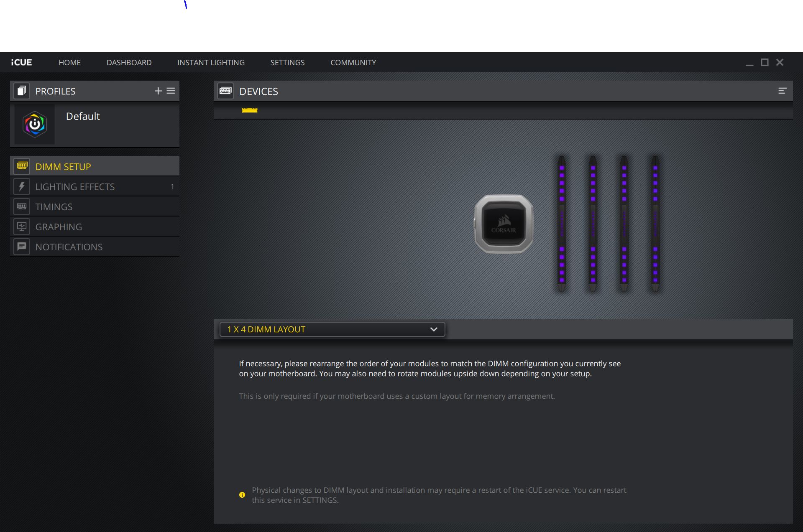Open the Community menu item
The height and width of the screenshot is (532, 803).
pos(353,62)
